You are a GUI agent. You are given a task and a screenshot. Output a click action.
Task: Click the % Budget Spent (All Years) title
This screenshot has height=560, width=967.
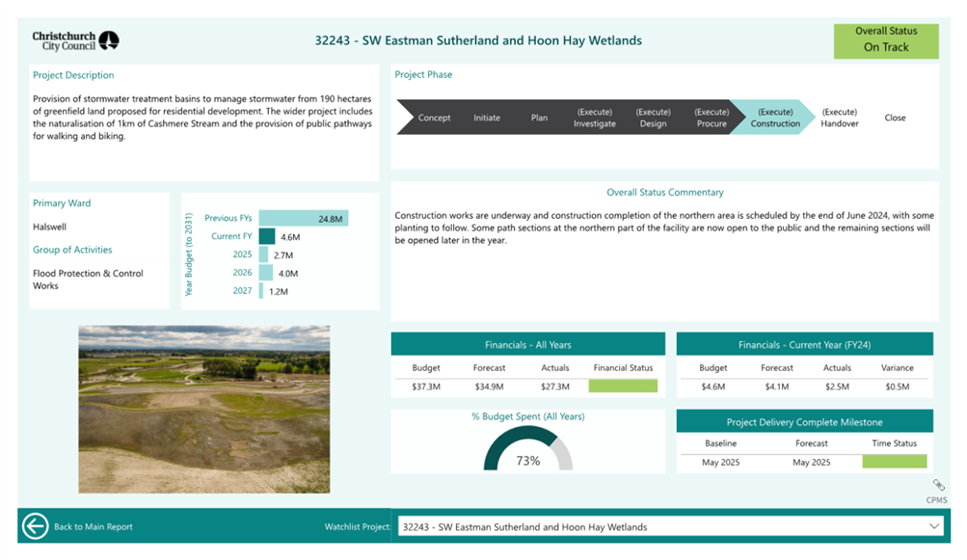(x=528, y=416)
